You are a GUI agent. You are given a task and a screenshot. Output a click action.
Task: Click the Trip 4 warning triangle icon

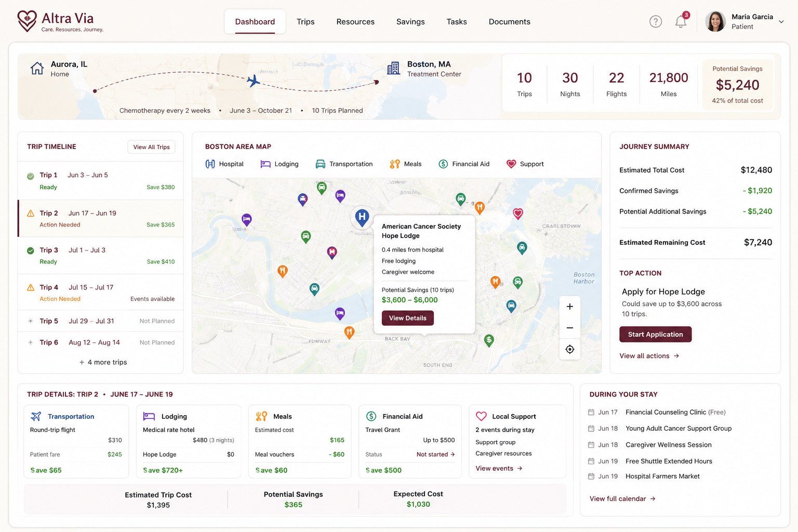31,287
